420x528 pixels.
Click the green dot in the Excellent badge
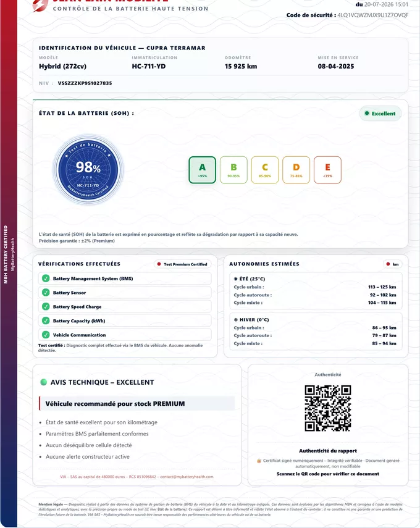click(367, 114)
